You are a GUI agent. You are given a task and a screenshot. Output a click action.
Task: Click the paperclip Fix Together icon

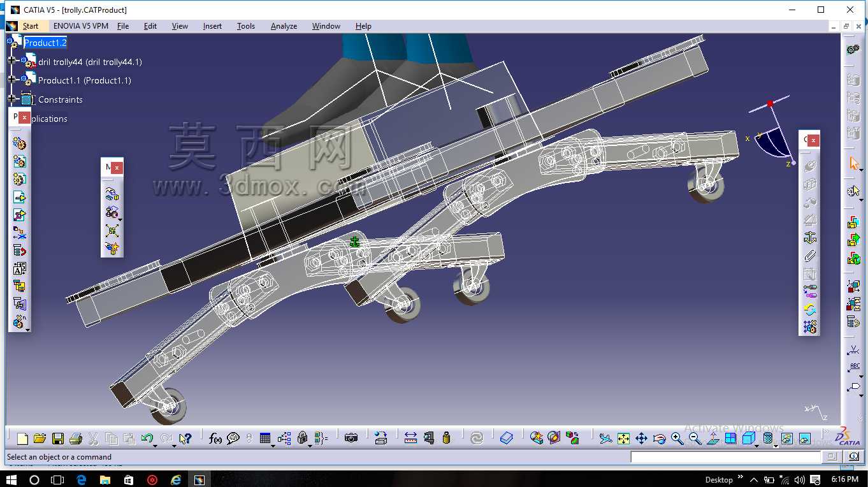810,256
